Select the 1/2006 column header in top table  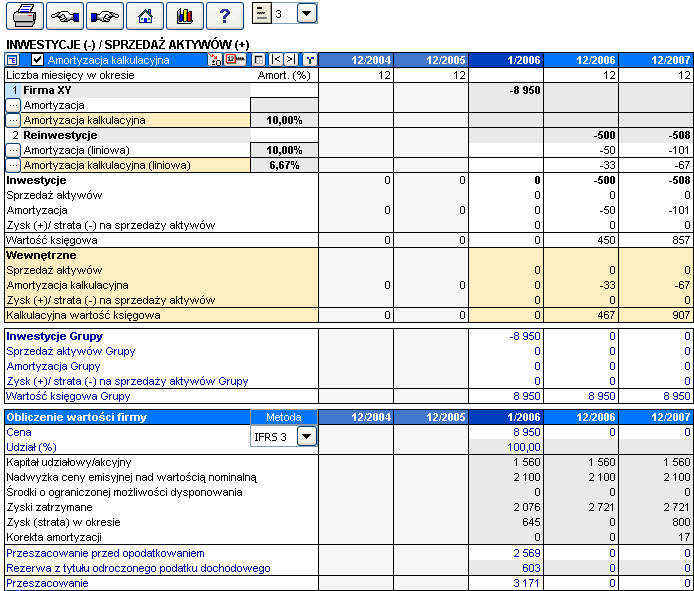coord(506,60)
